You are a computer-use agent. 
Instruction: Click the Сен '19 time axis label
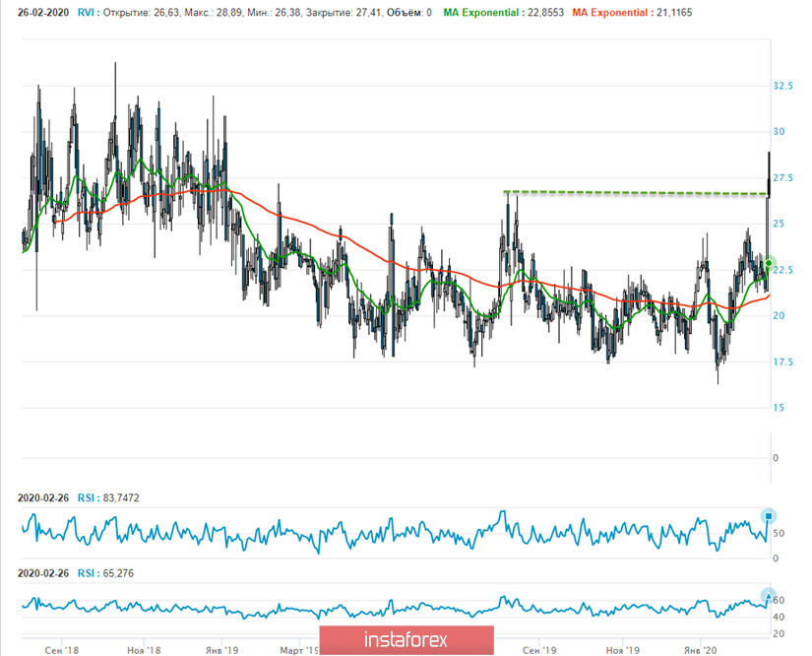pyautogui.click(x=539, y=650)
